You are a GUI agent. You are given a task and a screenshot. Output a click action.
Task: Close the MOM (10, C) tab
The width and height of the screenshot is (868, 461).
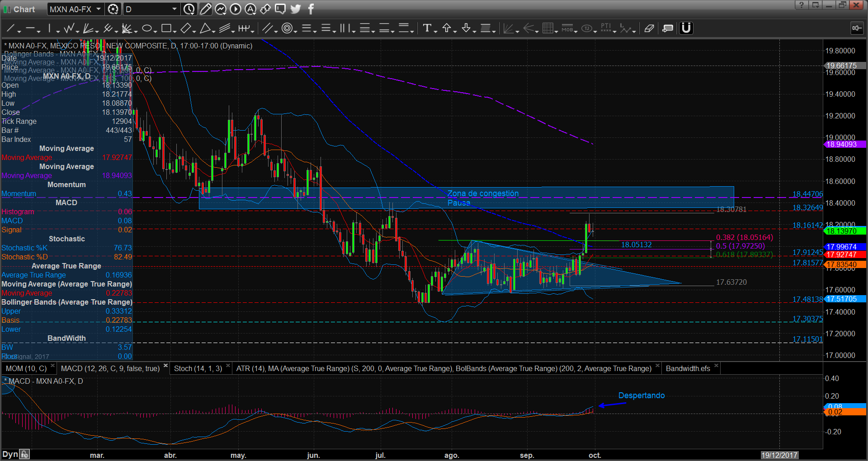coord(52,366)
